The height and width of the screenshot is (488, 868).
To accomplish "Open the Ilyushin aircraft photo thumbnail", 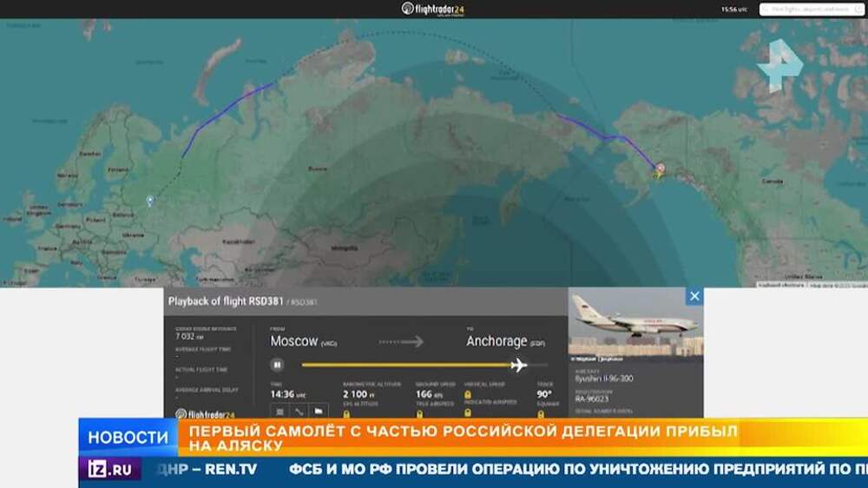I will tap(635, 324).
